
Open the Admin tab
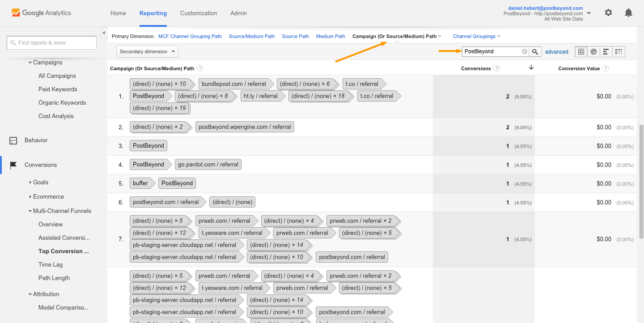pyautogui.click(x=238, y=13)
